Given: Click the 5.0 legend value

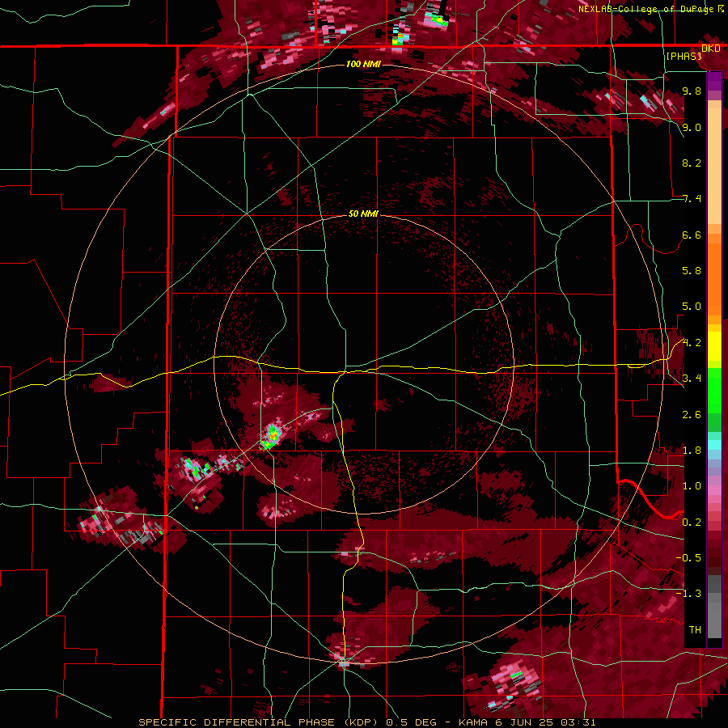Looking at the screenshot, I should tap(692, 307).
